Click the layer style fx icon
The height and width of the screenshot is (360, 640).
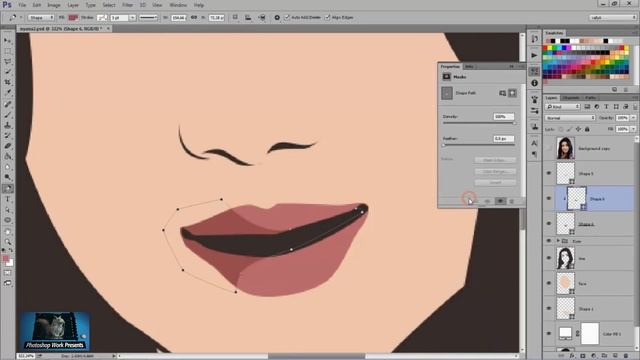coord(572,356)
